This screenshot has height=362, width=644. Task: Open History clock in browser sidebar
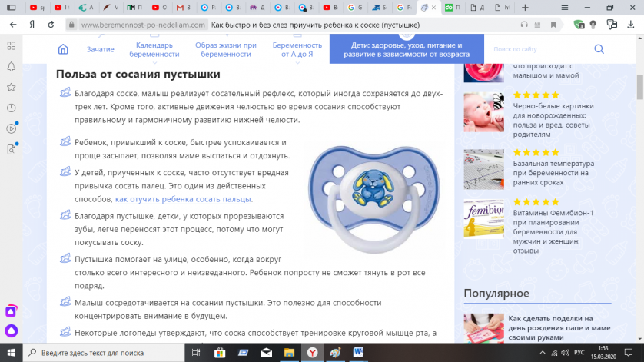pyautogui.click(x=12, y=108)
